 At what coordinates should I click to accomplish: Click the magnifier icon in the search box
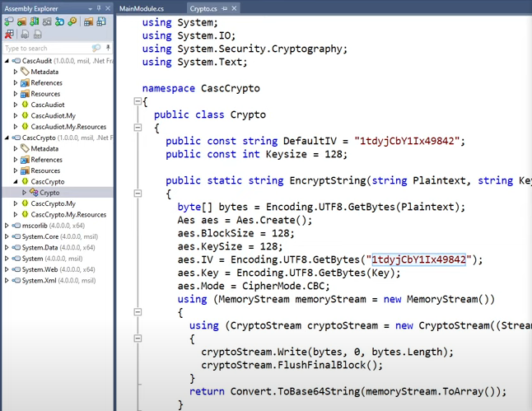coord(96,49)
